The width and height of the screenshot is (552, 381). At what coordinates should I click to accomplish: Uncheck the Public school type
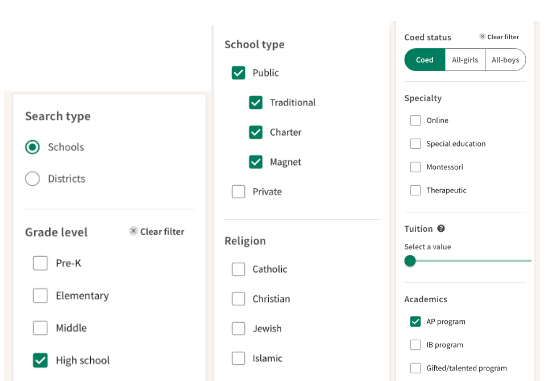pyautogui.click(x=238, y=73)
